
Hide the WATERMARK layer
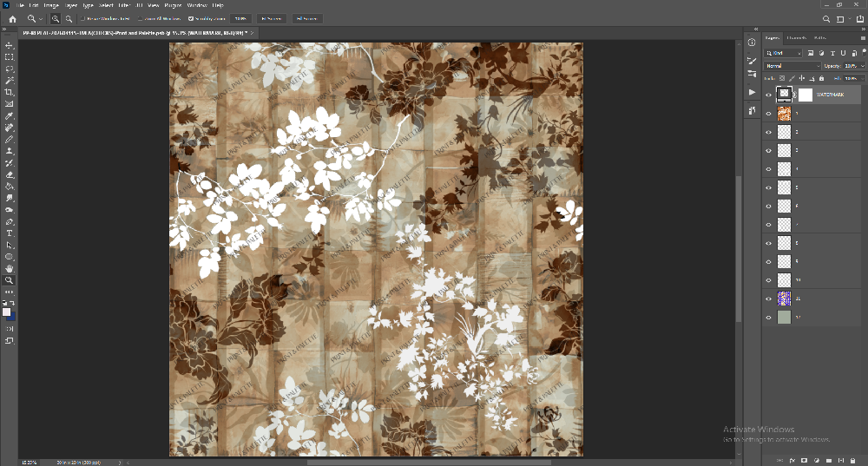tap(768, 95)
